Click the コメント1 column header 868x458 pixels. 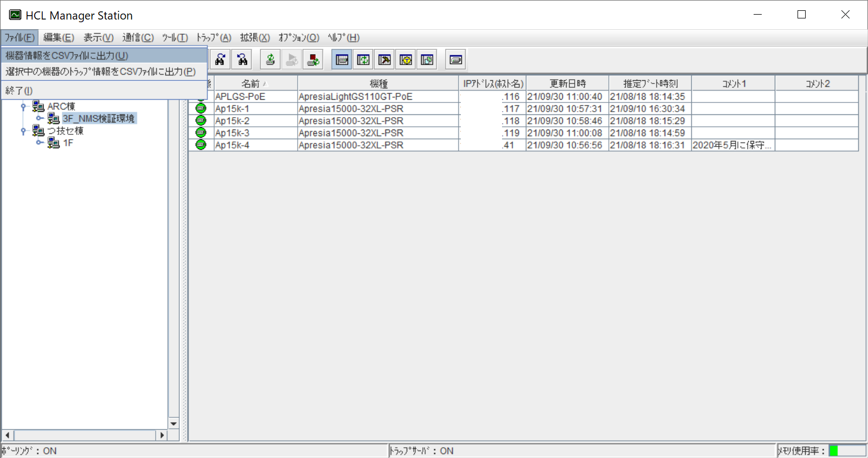coord(734,83)
